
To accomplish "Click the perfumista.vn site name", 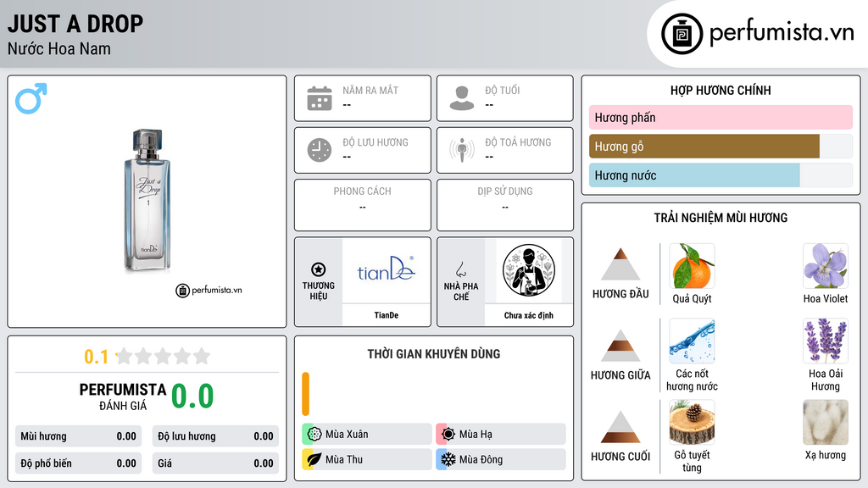I will [x=782, y=33].
